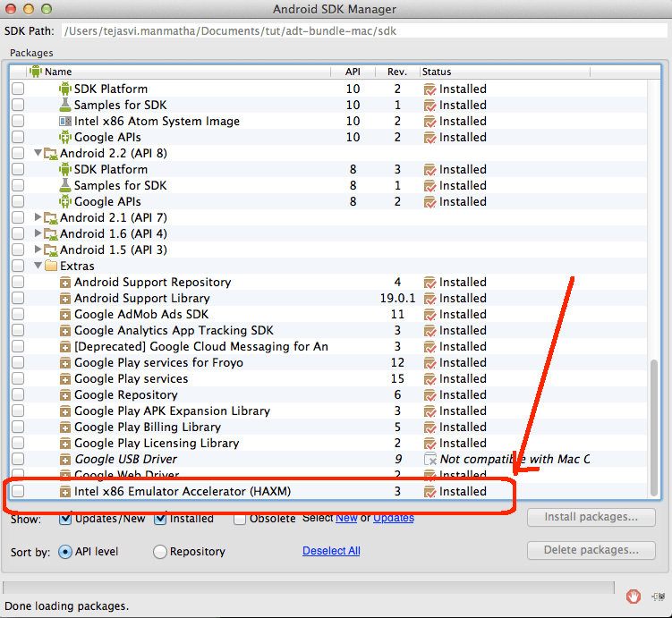Click the New link to select new packages
This screenshot has width=672, height=618.
click(346, 518)
